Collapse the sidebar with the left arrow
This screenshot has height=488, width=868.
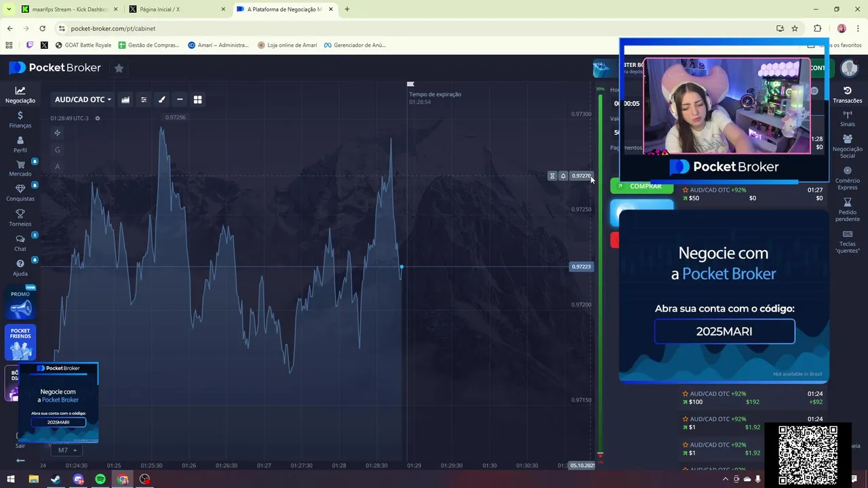tap(20, 461)
